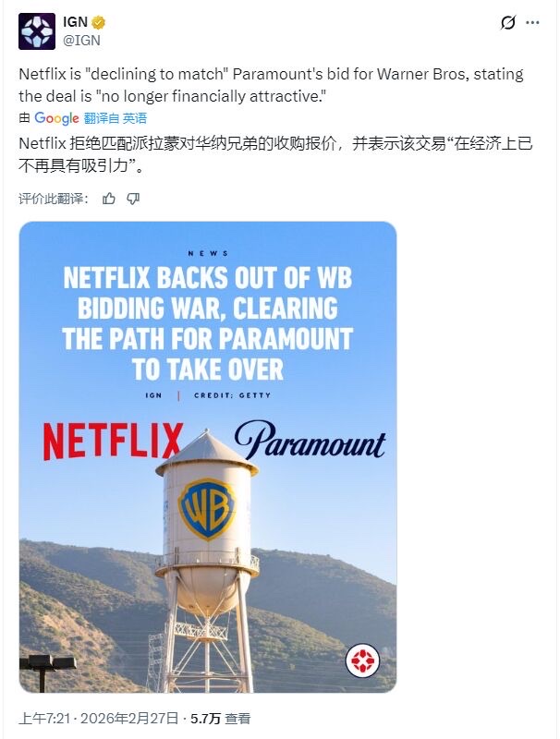Open the three-dot more options menu
Image resolution: width=560 pixels, height=739 pixels.
(532, 22)
